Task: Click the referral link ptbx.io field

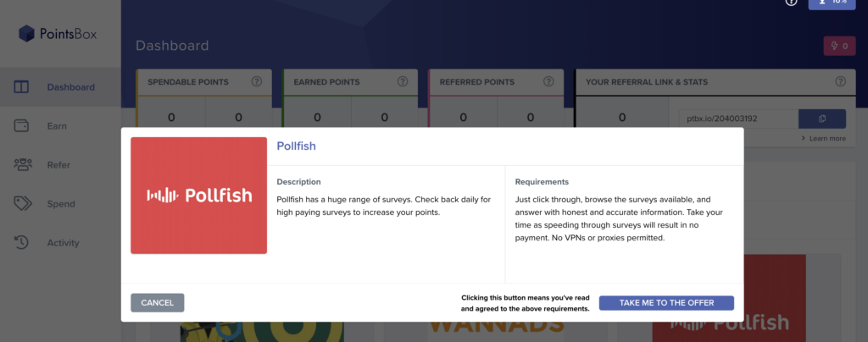Action: click(738, 119)
